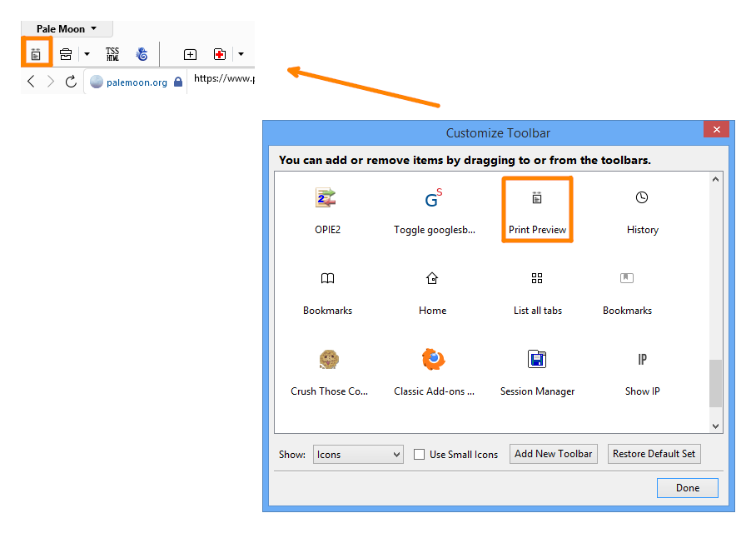
Task: Click the scrollbar thumb in items list
Action: [715, 383]
